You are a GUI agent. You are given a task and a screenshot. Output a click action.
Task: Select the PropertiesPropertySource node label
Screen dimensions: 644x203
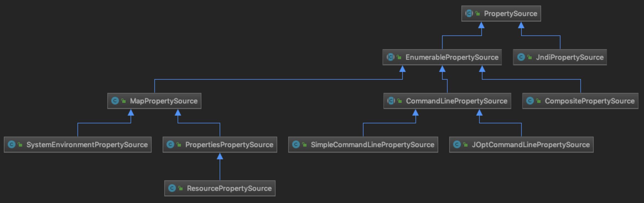pos(229,145)
